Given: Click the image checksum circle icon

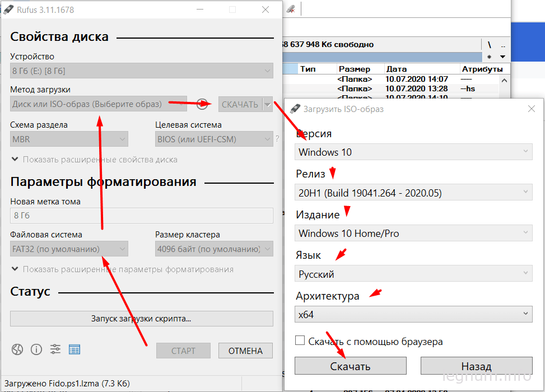Looking at the screenshot, I should [202, 104].
